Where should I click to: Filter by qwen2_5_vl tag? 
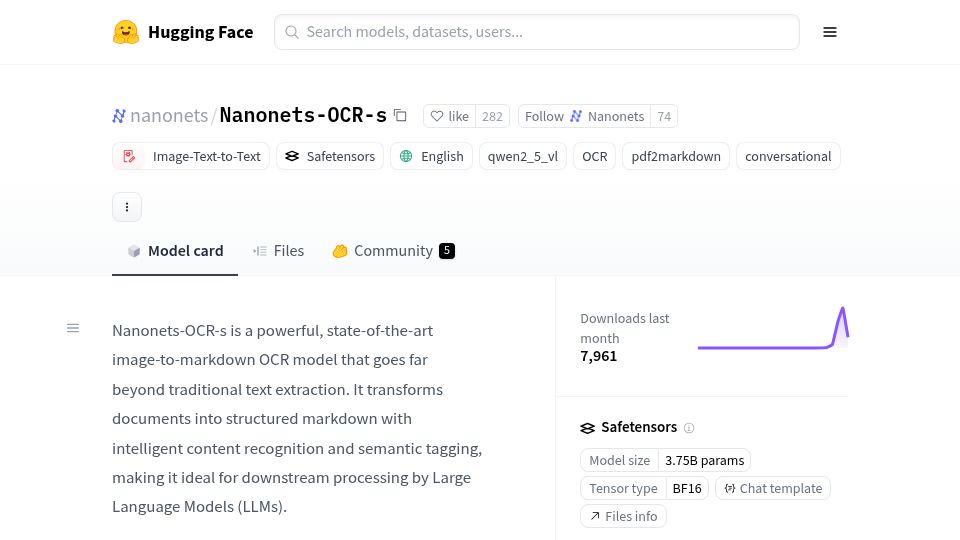tap(523, 156)
